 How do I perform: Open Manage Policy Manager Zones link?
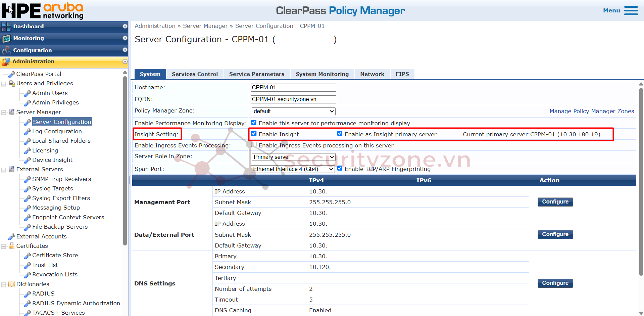(x=592, y=111)
